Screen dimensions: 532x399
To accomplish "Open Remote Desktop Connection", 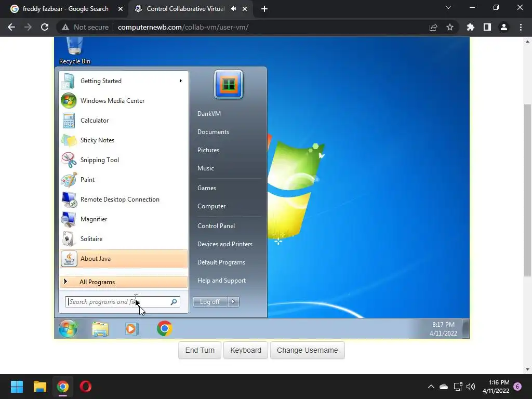I will coord(124,199).
